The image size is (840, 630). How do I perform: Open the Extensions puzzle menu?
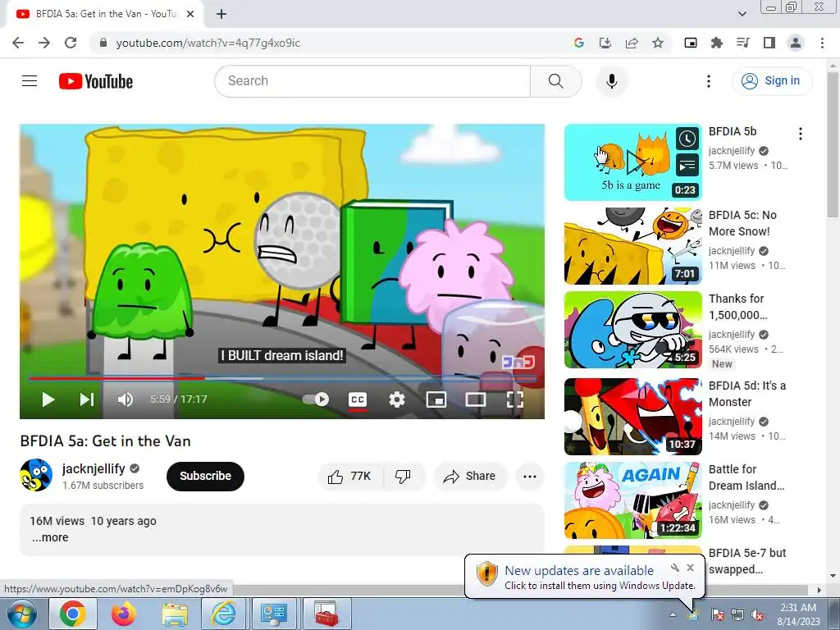[x=717, y=43]
